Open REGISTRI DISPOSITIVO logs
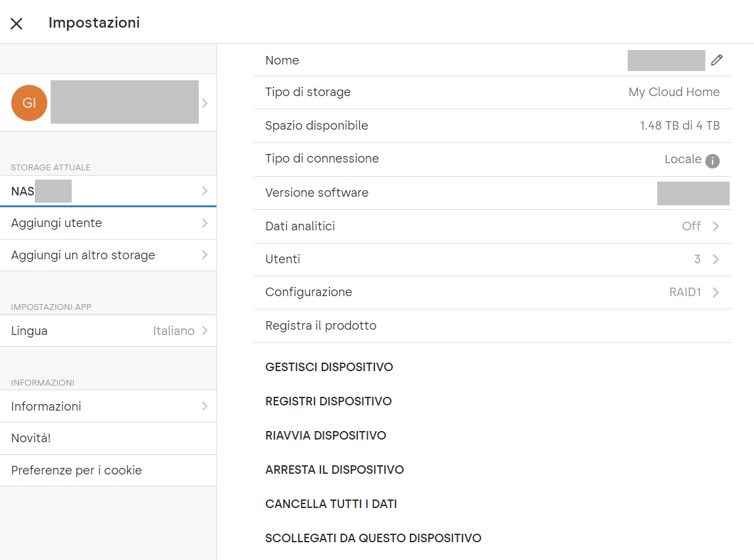The height and width of the screenshot is (560, 754). pos(328,401)
